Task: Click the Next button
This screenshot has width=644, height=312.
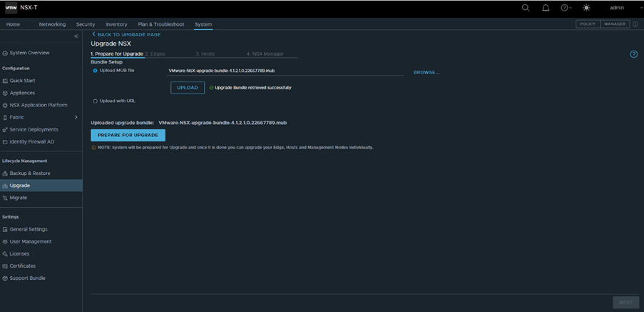Action: click(626, 303)
